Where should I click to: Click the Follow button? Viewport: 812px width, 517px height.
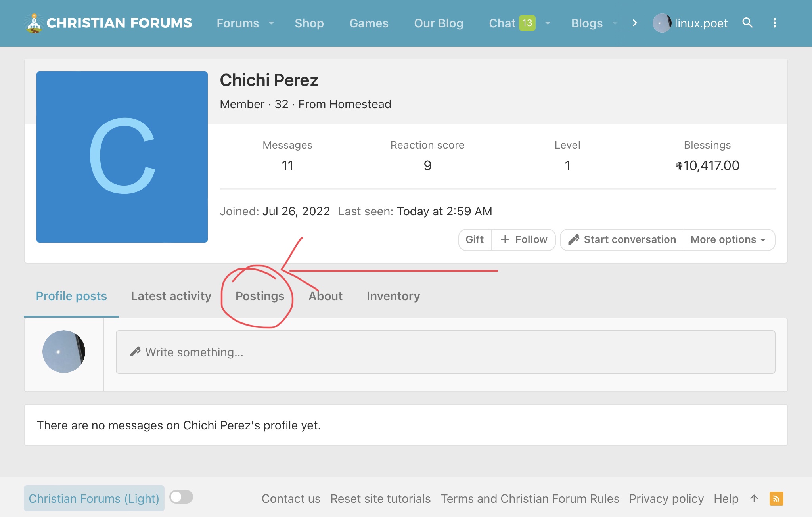coord(523,239)
